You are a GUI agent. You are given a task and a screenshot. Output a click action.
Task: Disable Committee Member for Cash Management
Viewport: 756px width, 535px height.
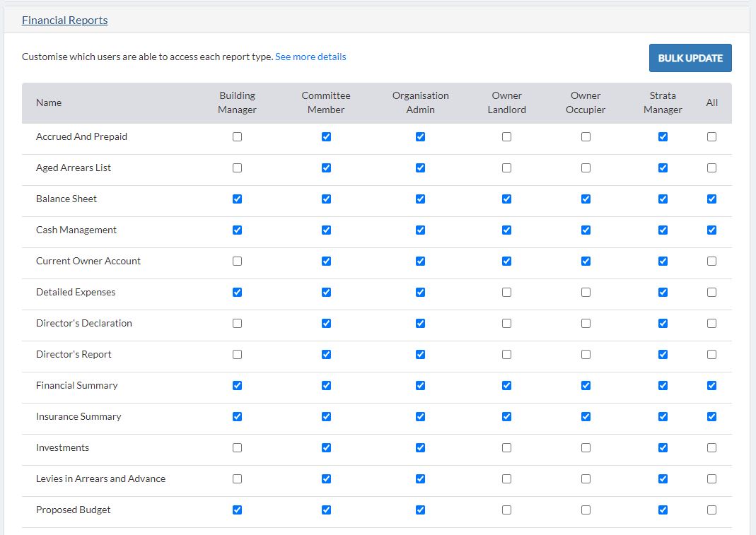(x=327, y=230)
